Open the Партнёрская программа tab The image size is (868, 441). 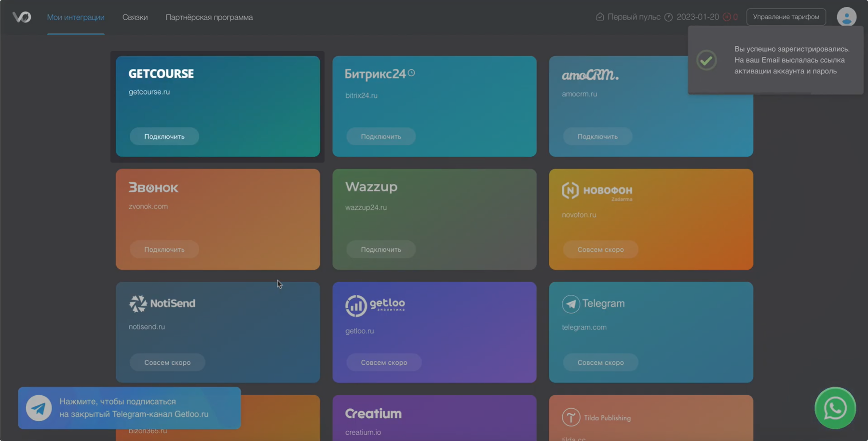(x=209, y=17)
